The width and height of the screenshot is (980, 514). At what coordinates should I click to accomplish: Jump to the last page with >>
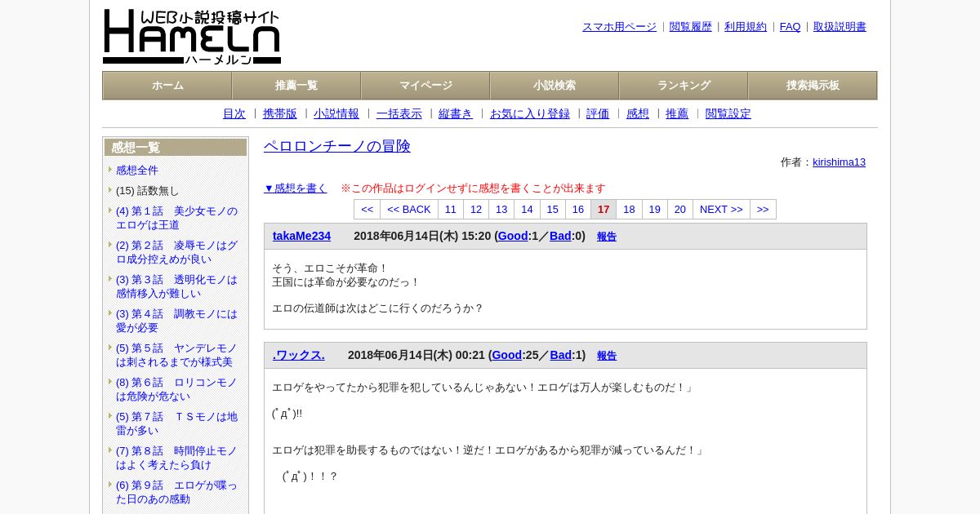coord(763,210)
